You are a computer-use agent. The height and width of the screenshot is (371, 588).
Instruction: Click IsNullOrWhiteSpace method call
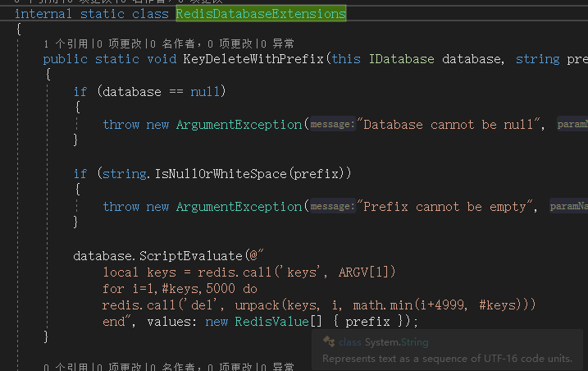coord(221,173)
